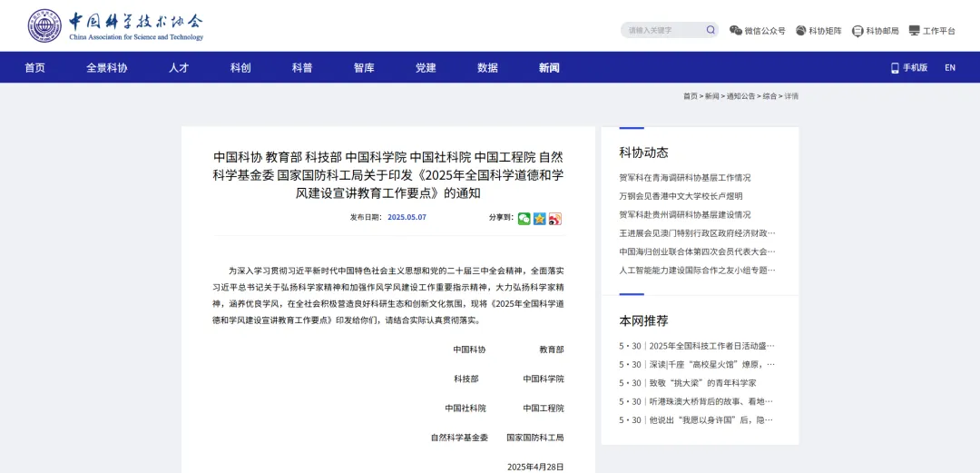Click the China Association for Science logo
This screenshot has height=473, width=980.
115,25
